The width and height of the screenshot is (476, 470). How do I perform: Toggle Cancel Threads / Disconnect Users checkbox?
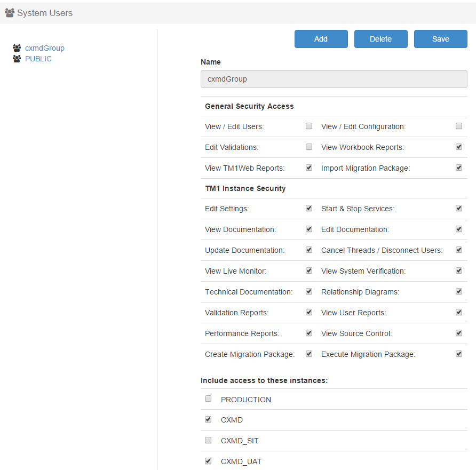(459, 250)
